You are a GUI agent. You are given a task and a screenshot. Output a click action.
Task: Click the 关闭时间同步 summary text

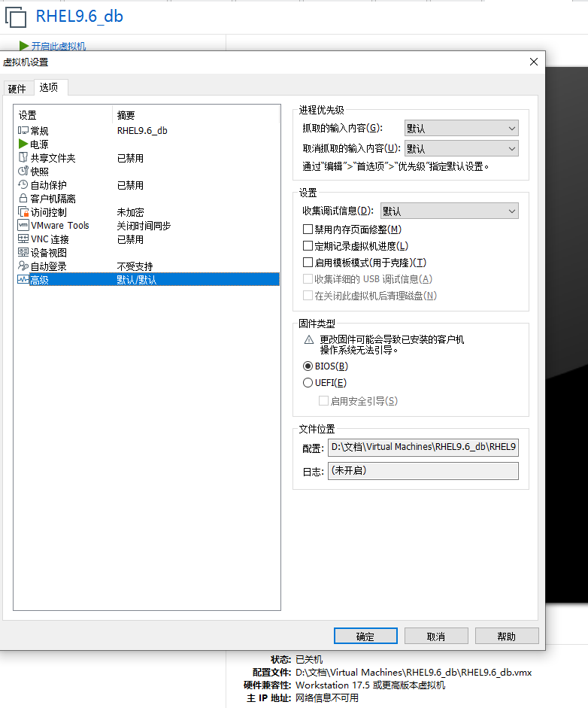pyautogui.click(x=144, y=226)
